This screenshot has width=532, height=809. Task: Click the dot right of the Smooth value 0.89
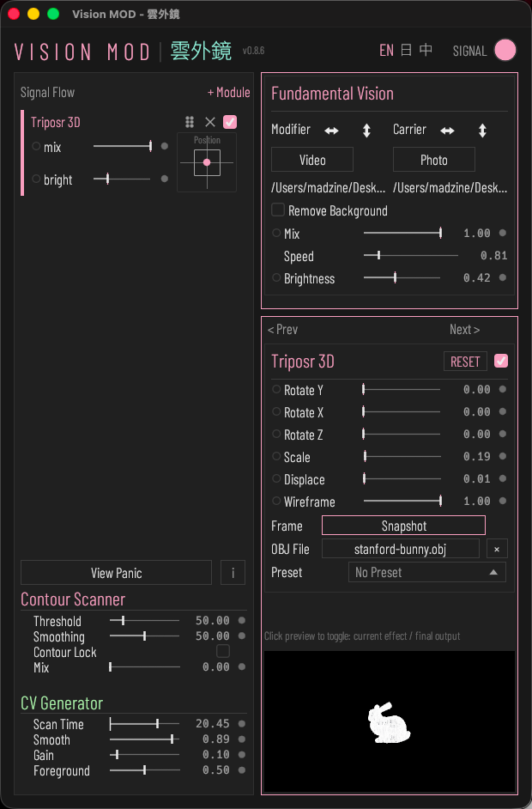tap(242, 739)
